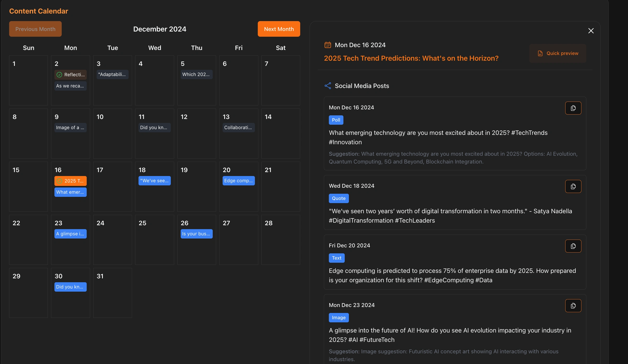The image size is (628, 364).
Task: Copy the Satya Nadella quote post
Action: tap(573, 186)
